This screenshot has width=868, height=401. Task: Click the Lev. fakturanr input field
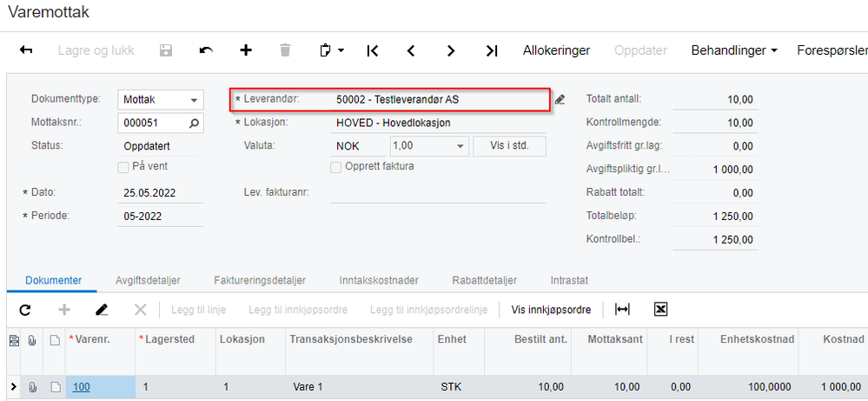tap(438, 193)
